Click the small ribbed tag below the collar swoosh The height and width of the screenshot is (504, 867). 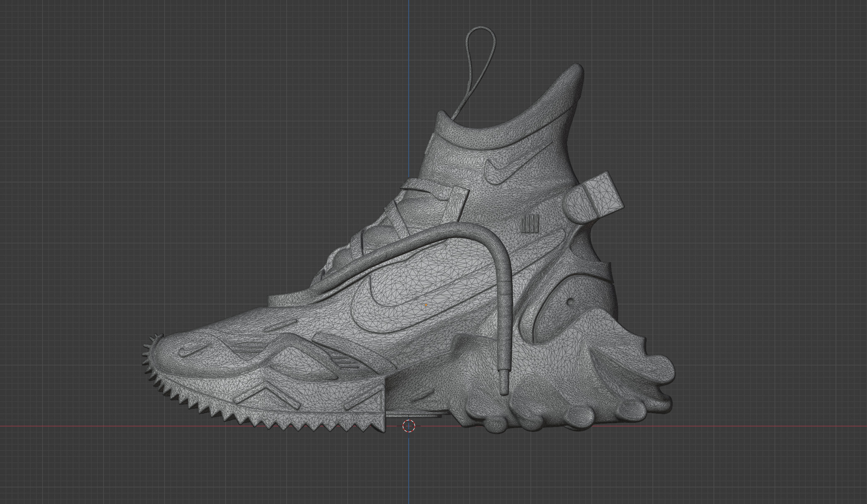click(x=530, y=223)
